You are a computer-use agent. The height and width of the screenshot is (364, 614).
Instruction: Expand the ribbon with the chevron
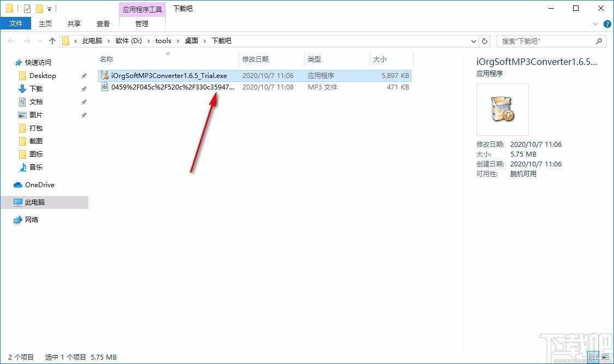coord(595,24)
